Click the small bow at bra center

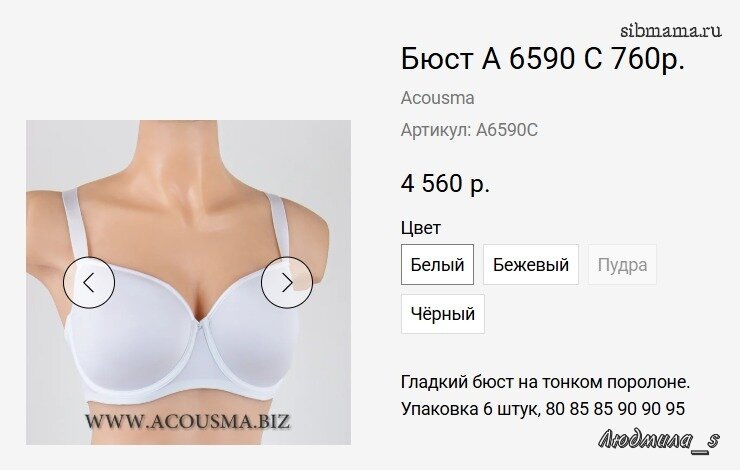click(200, 325)
